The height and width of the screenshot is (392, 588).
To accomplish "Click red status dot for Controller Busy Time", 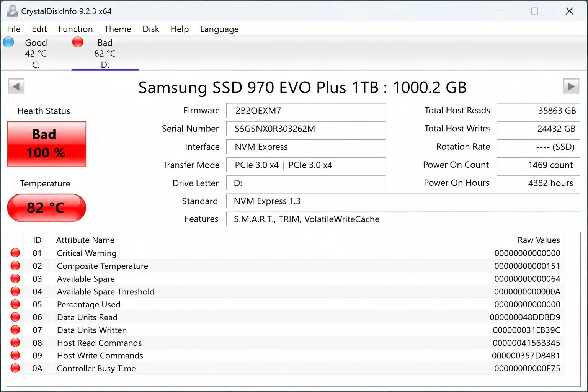I will (x=15, y=368).
